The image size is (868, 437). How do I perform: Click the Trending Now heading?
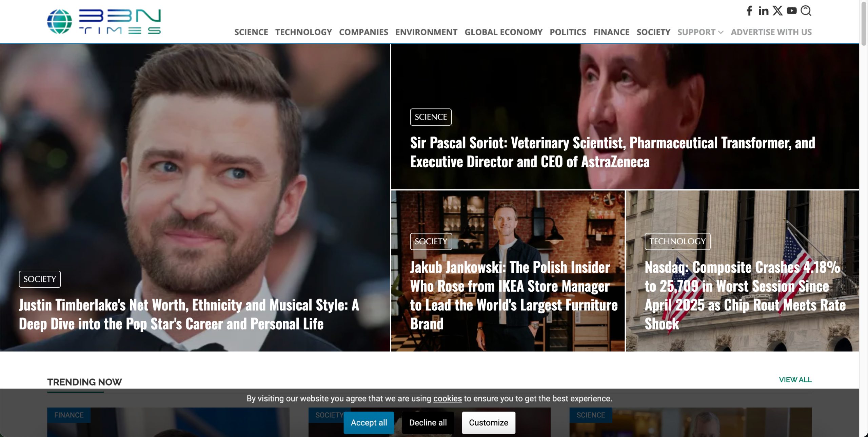(x=84, y=382)
